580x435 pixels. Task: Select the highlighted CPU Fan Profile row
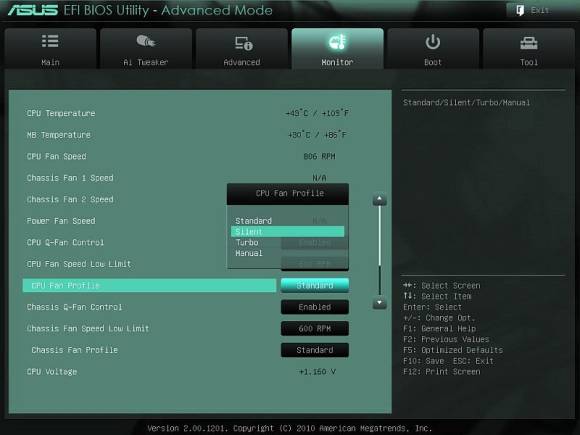[149, 285]
